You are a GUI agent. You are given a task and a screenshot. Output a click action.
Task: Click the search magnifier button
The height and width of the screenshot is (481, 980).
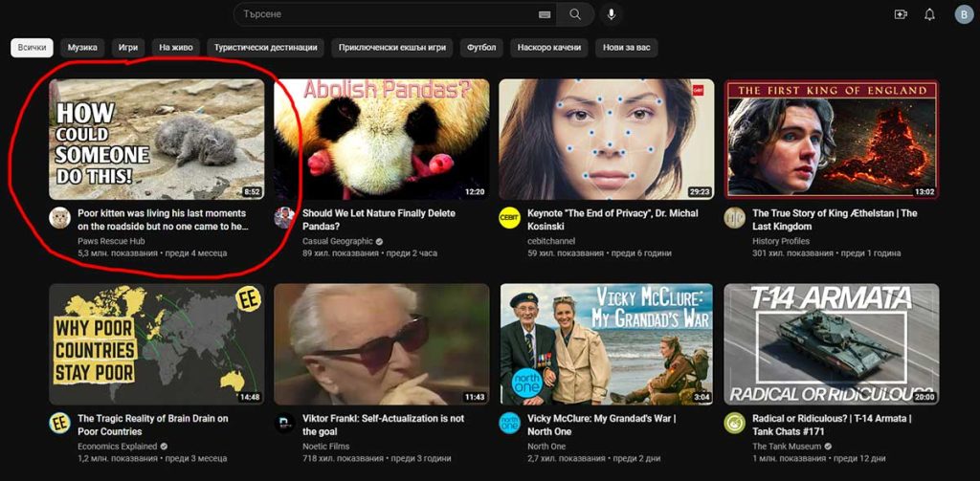pyautogui.click(x=575, y=14)
